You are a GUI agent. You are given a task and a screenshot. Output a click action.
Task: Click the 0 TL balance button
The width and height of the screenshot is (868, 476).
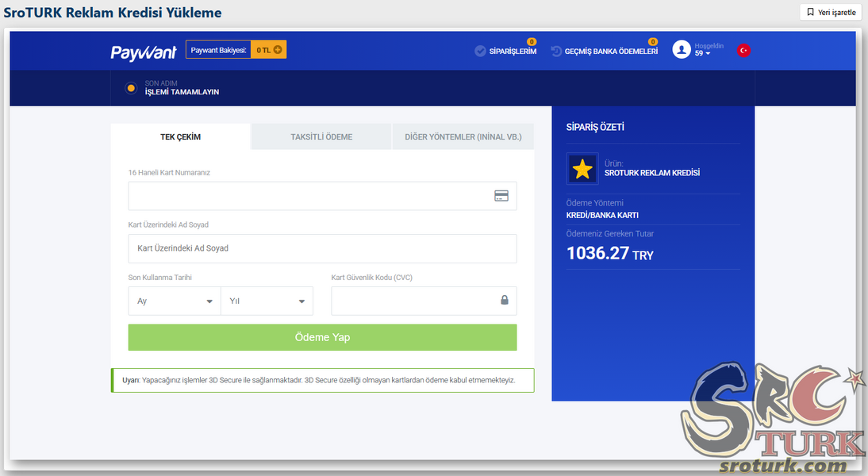[268, 50]
